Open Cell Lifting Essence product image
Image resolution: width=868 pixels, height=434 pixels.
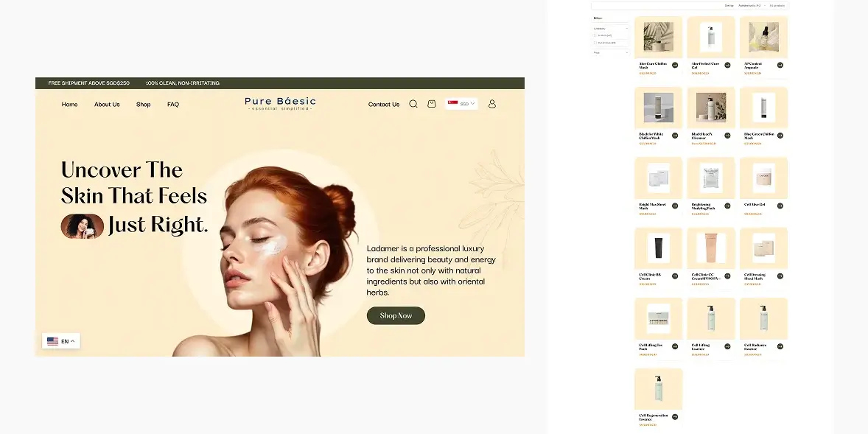[x=711, y=318]
